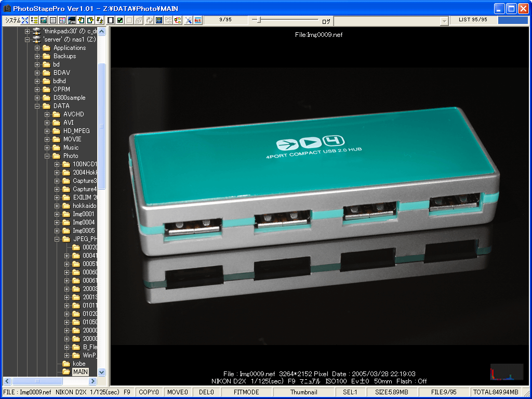Expand the D300sample folder node
This screenshot has height=399, width=532.
(x=37, y=98)
